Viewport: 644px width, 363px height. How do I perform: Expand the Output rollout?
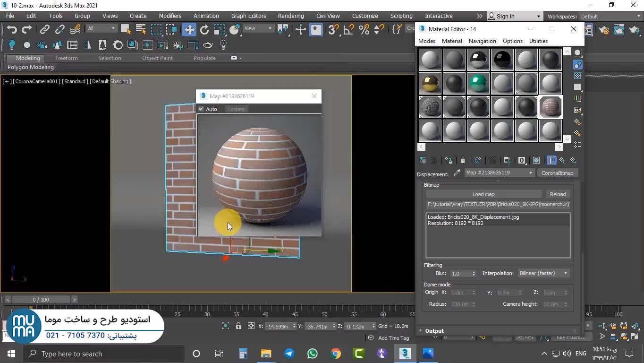tap(434, 331)
